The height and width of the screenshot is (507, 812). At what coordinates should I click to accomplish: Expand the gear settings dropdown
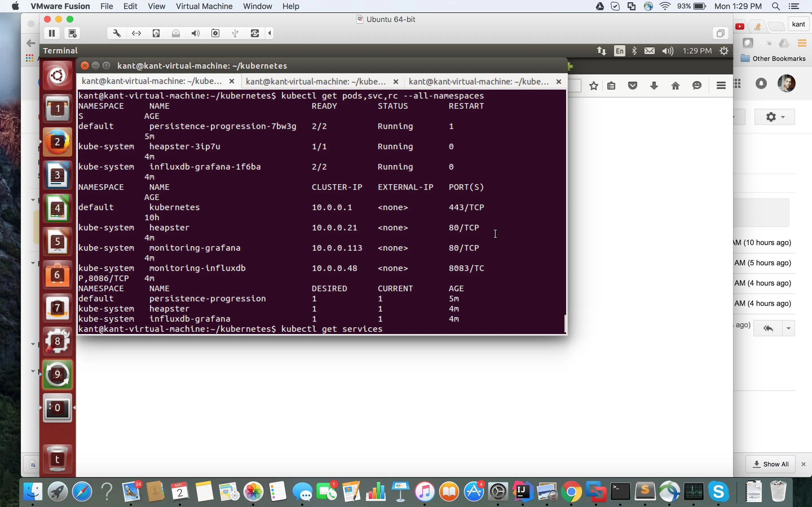(775, 117)
